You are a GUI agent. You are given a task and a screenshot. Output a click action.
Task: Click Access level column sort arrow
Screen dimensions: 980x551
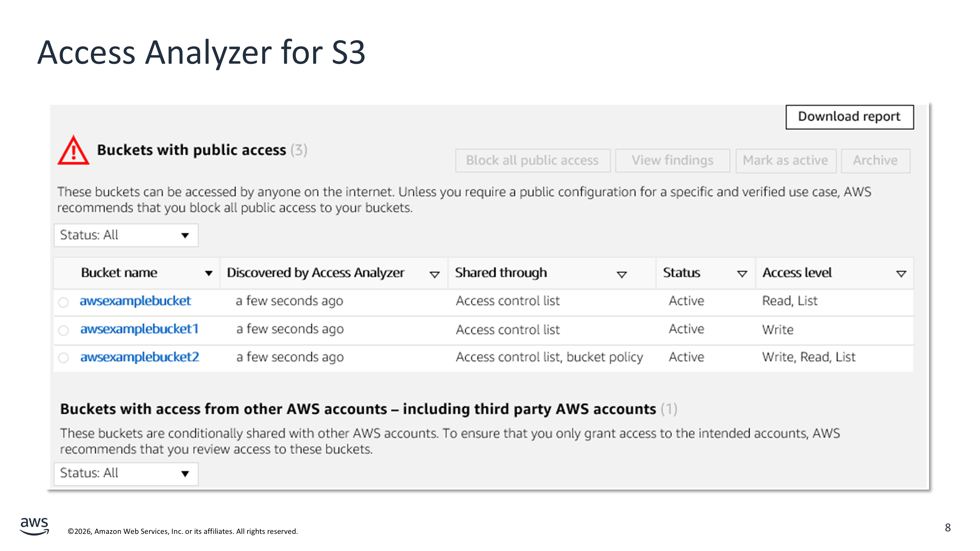pos(900,274)
